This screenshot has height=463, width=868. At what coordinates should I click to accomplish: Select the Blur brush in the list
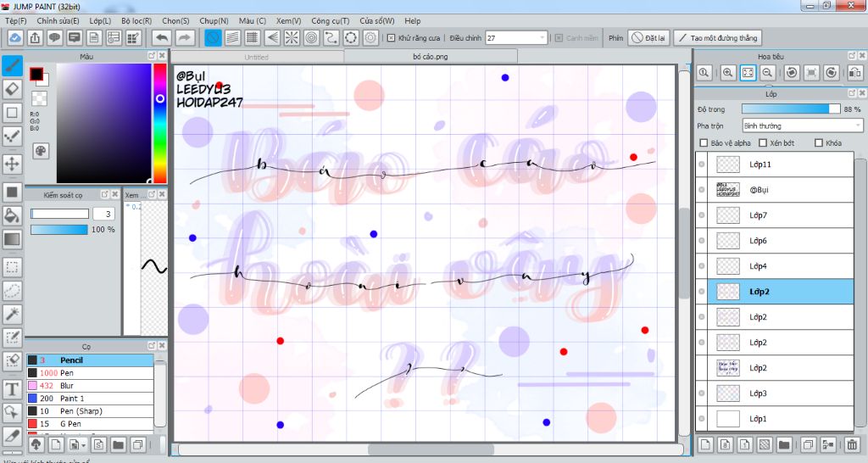[x=90, y=386]
